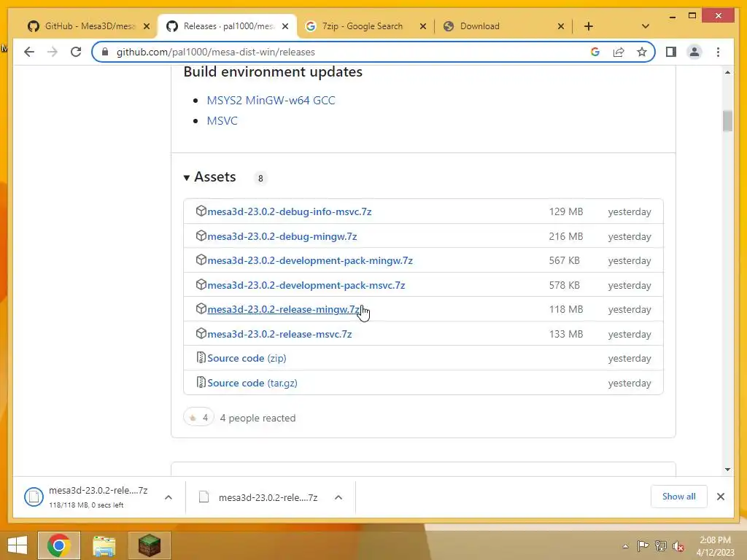Viewport: 747px width, 560px height.
Task: Close the GitHub Mesa3D tab
Action: pyautogui.click(x=147, y=26)
